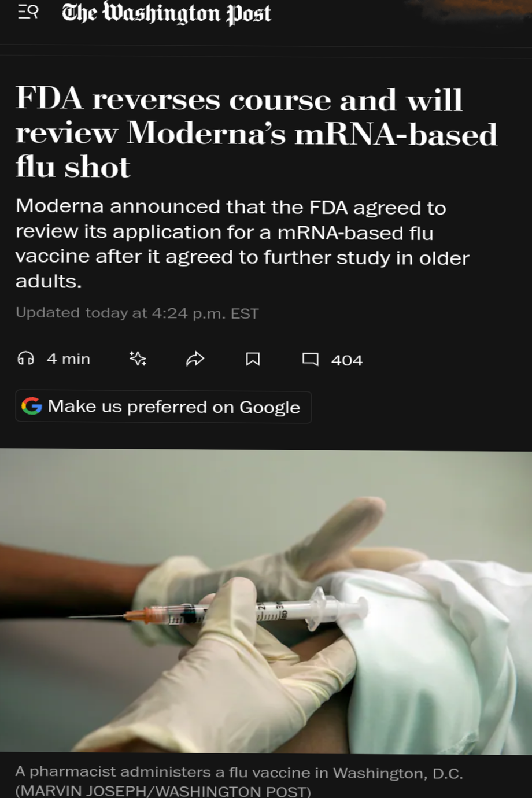Open the AI summary sparkle icon
This screenshot has height=798, width=532.
click(138, 359)
